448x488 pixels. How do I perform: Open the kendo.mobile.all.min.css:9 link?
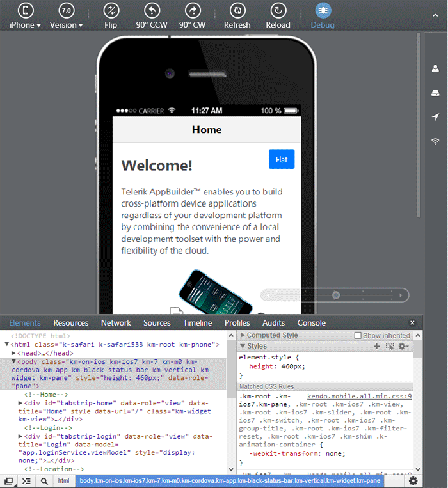360,396
